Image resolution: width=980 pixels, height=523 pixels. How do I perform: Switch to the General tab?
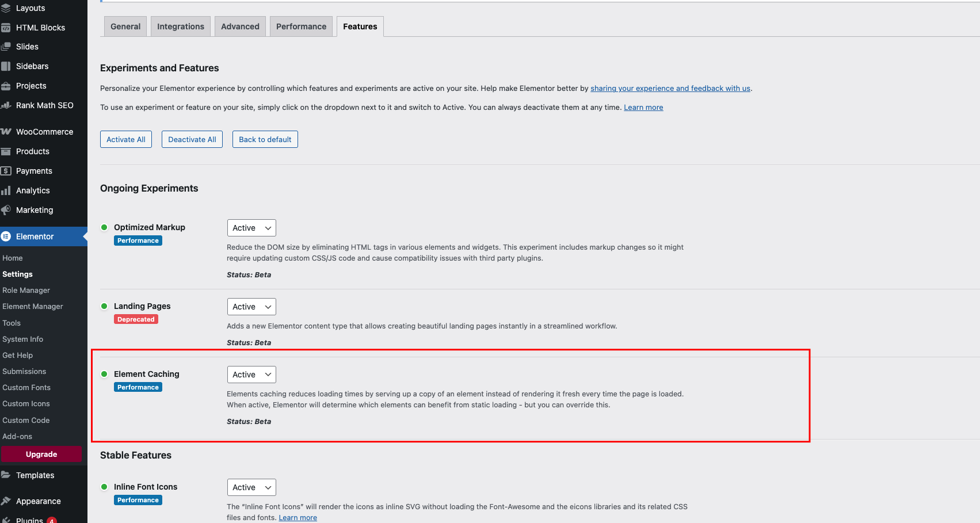point(125,26)
